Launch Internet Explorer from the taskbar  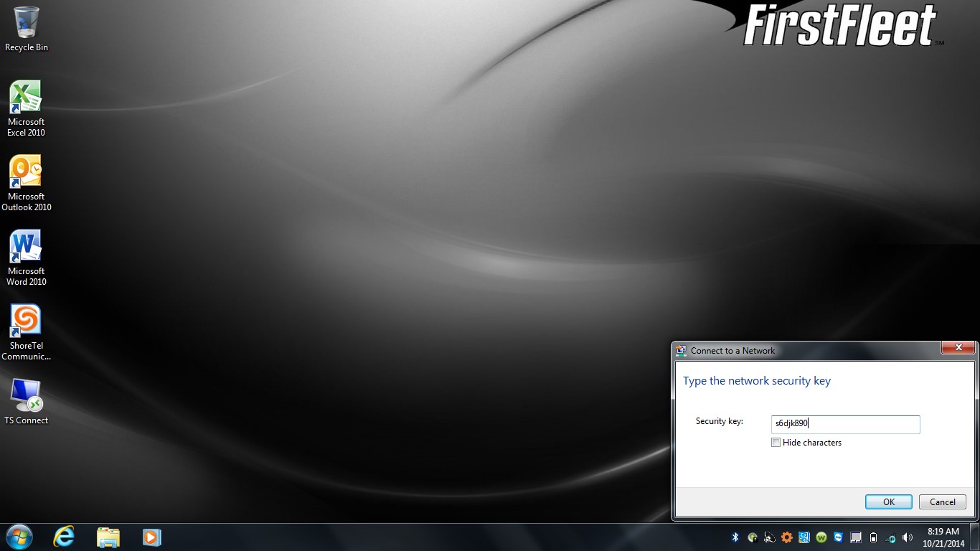[64, 537]
